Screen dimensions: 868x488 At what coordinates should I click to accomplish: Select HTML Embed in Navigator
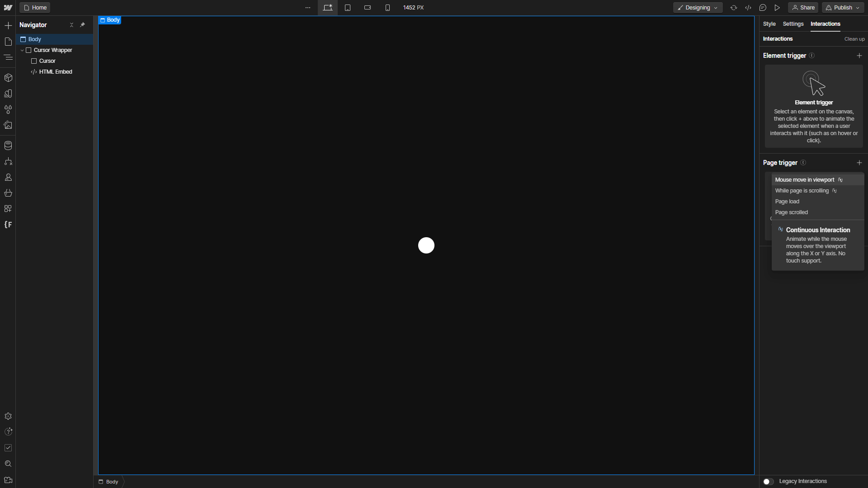[x=55, y=72]
